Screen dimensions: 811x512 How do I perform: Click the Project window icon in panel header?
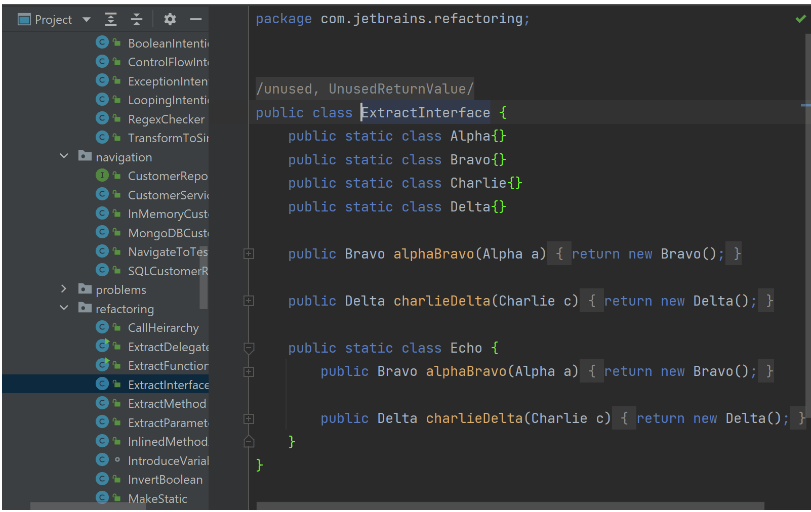pos(24,20)
